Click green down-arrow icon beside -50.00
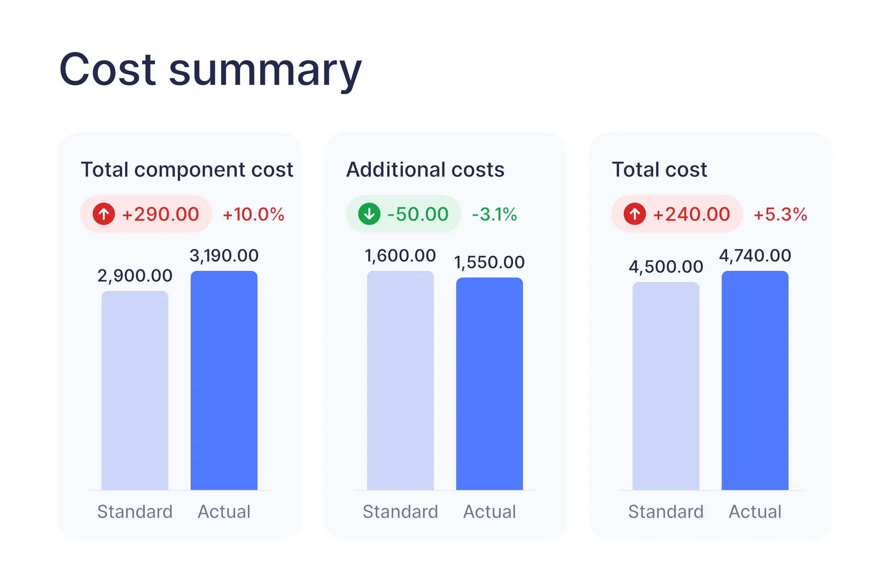 [x=369, y=214]
